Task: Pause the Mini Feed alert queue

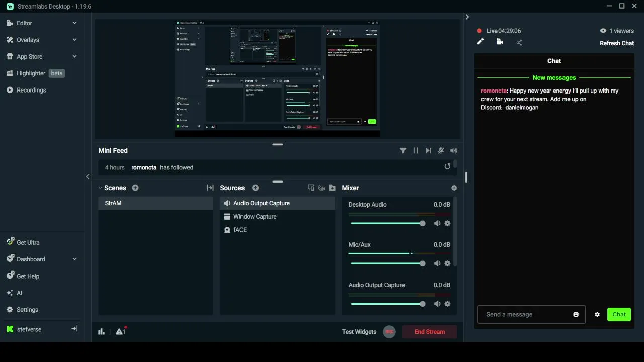Action: (x=416, y=150)
